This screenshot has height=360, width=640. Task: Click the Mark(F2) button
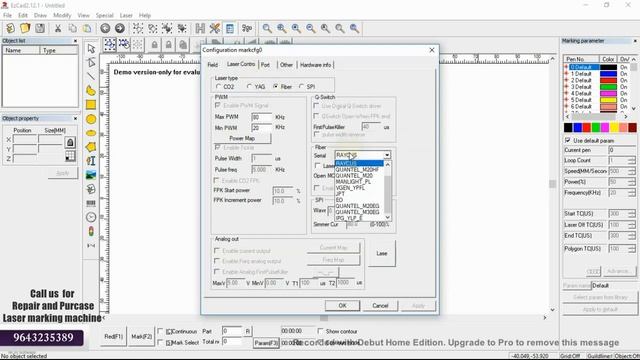(x=141, y=337)
